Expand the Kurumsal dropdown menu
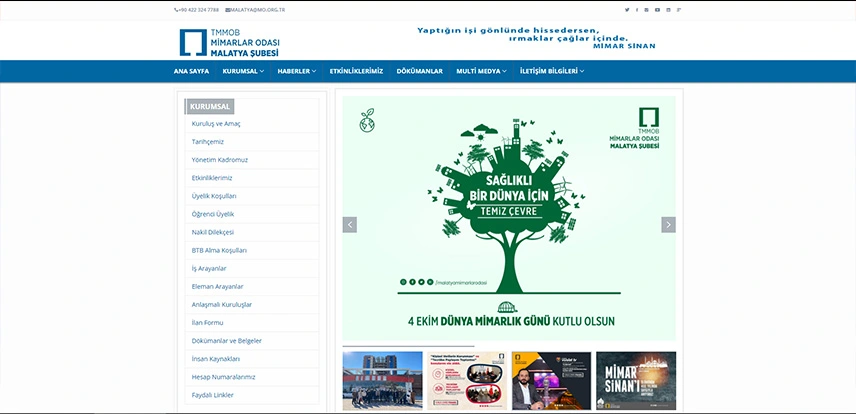The height and width of the screenshot is (414, 856). (x=243, y=71)
